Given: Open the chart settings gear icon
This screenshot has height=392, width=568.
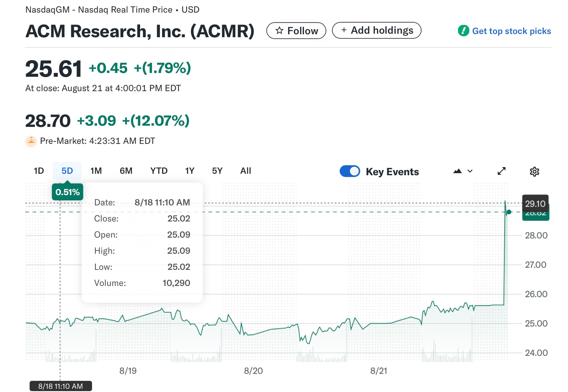Looking at the screenshot, I should pyautogui.click(x=534, y=172).
